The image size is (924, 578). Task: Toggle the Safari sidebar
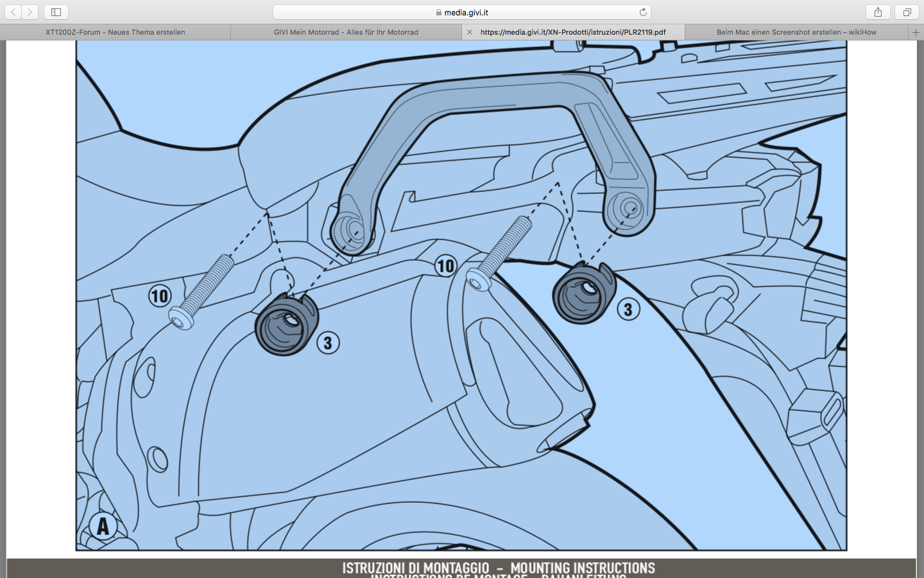pyautogui.click(x=56, y=12)
